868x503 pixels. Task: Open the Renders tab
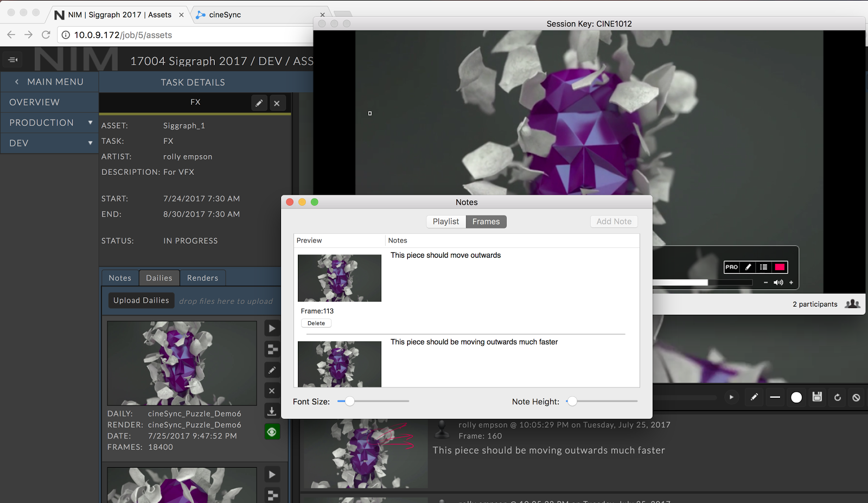pos(202,278)
